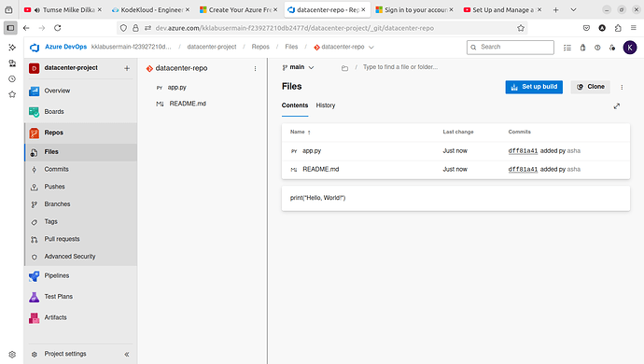The height and width of the screenshot is (364, 644).
Task: Open Test Plans flask icon
Action: [x=35, y=297]
